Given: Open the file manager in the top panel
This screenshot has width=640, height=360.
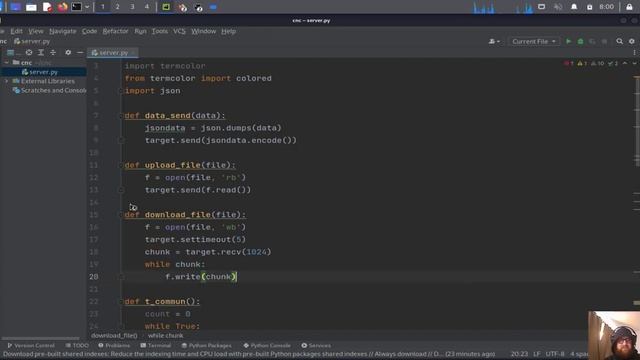Looking at the screenshot, I should tap(31, 7).
